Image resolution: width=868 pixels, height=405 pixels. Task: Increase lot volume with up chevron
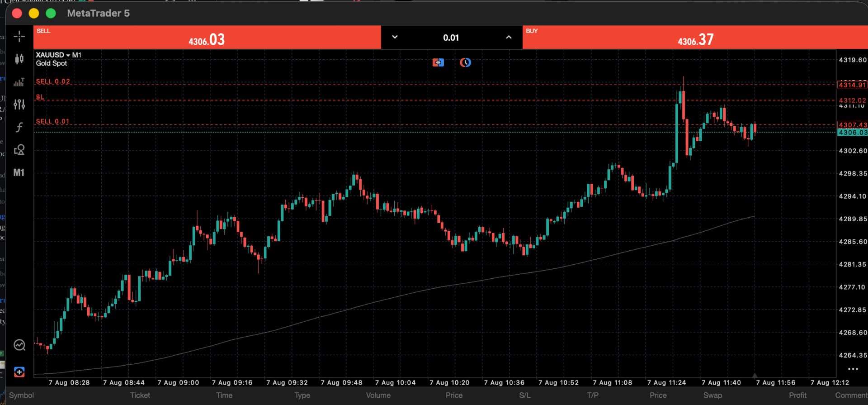[x=509, y=37]
